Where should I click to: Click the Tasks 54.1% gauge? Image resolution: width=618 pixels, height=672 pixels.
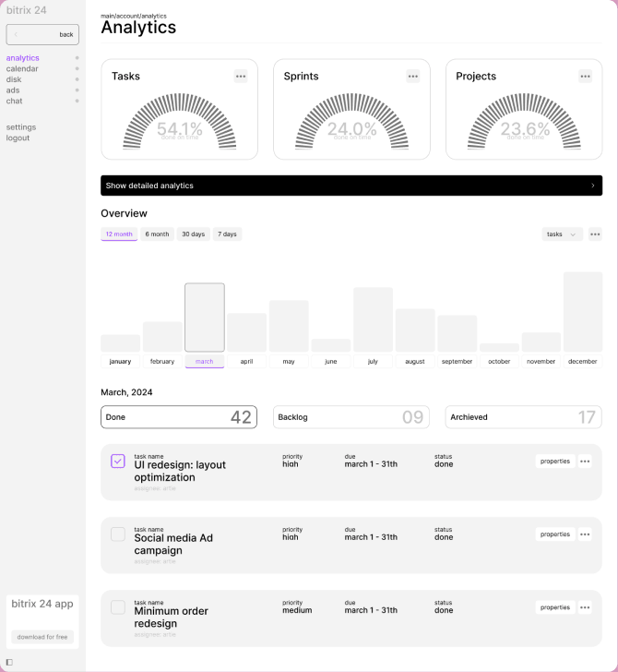[180, 121]
